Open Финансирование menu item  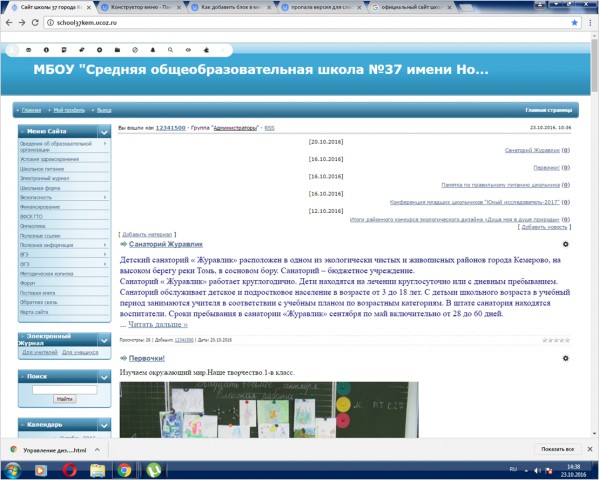coord(40,207)
